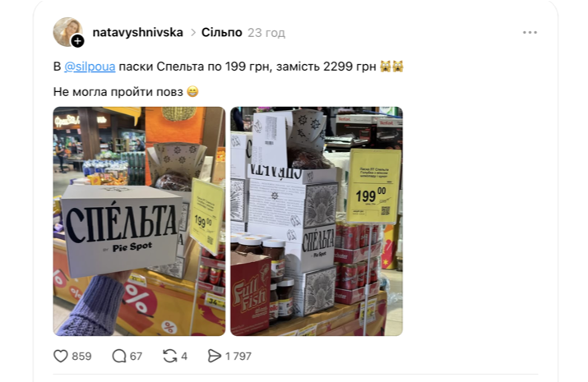Viewport: 588px width, 382px height.
Task: Open right photo of stacked Спельта boxes
Action: pos(317,221)
